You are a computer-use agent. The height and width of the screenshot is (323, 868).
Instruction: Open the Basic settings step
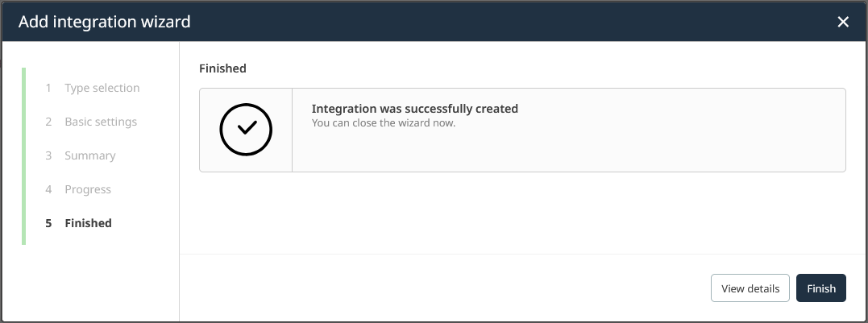[101, 122]
